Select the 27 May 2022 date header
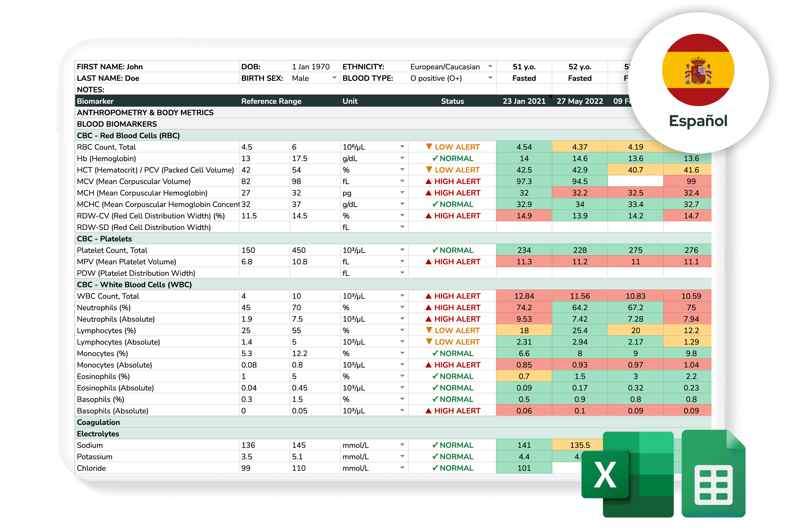Image resolution: width=800 pixels, height=532 pixels. [580, 101]
